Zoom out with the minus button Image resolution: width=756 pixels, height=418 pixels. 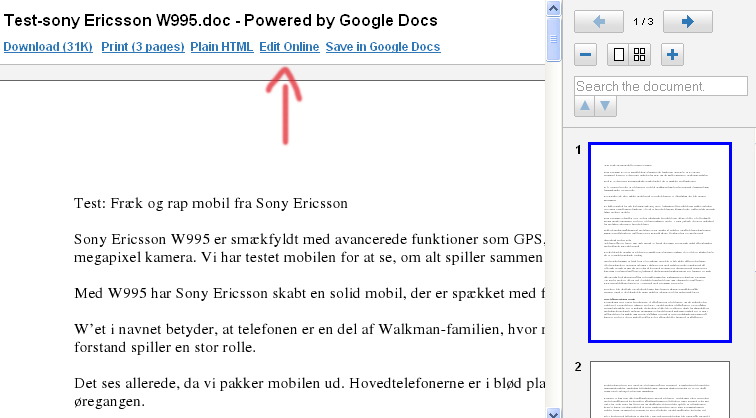click(585, 54)
